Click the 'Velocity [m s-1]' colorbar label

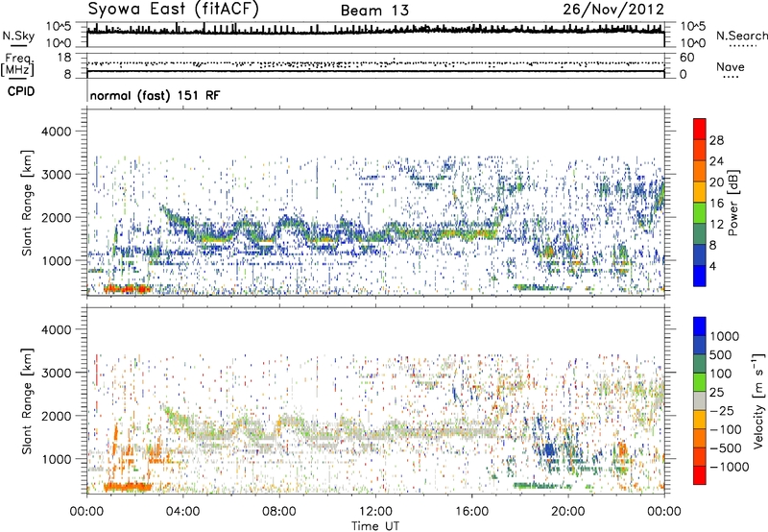click(759, 400)
